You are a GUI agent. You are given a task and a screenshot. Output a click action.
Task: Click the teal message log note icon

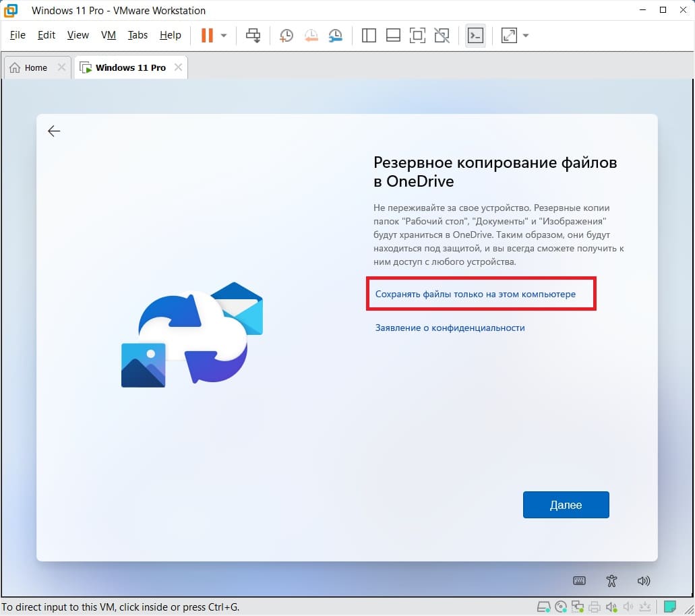point(670,607)
